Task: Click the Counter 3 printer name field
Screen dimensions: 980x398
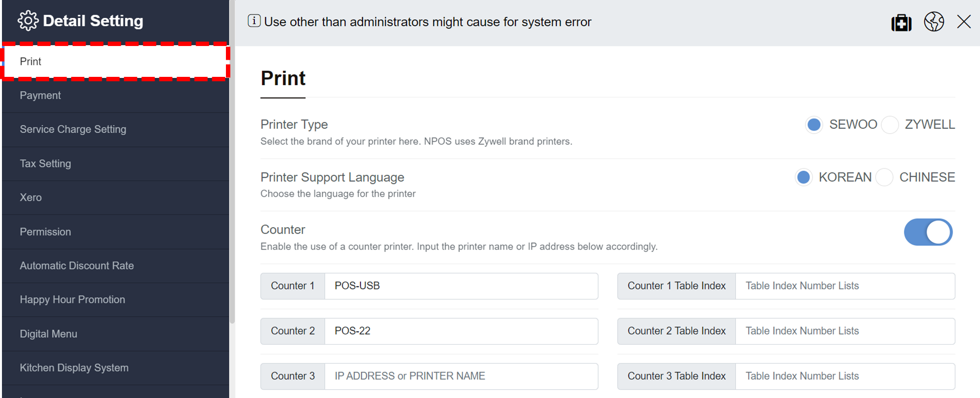Action: 461,376
